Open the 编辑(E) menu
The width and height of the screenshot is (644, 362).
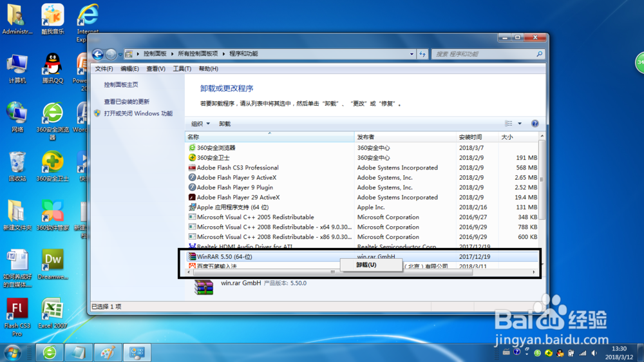(129, 69)
